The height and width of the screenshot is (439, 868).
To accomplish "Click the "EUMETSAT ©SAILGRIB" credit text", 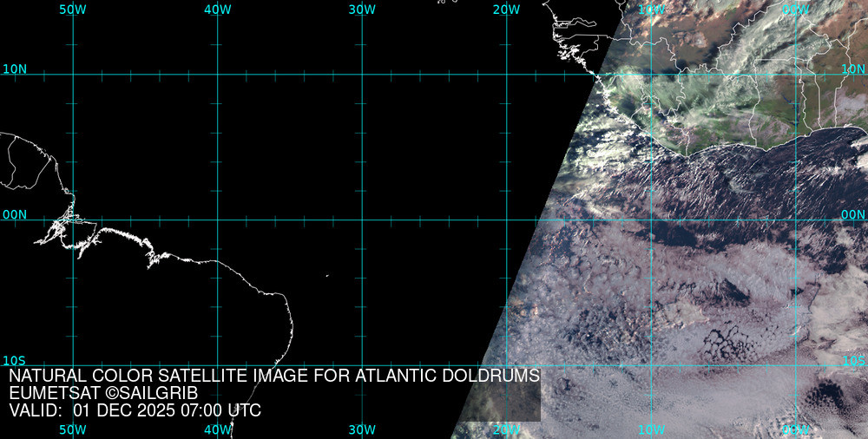I will (103, 394).
